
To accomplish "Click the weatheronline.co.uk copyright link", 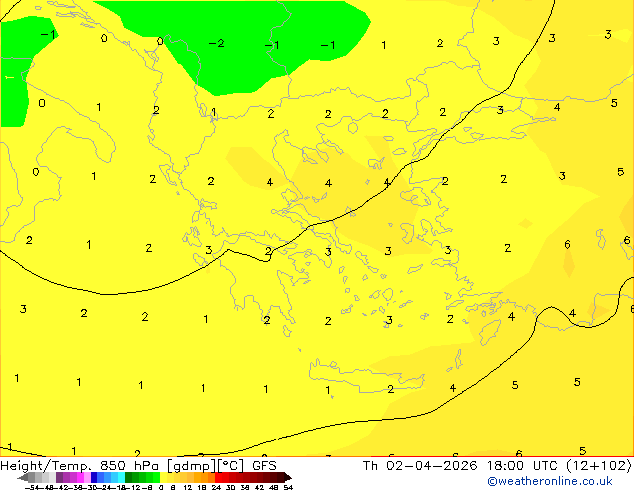I will coord(549,481).
